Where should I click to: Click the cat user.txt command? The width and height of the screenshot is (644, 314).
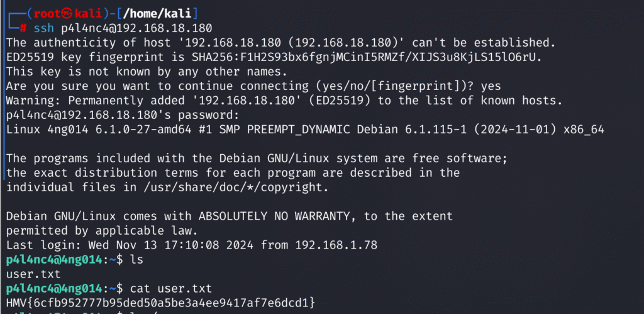(x=171, y=289)
